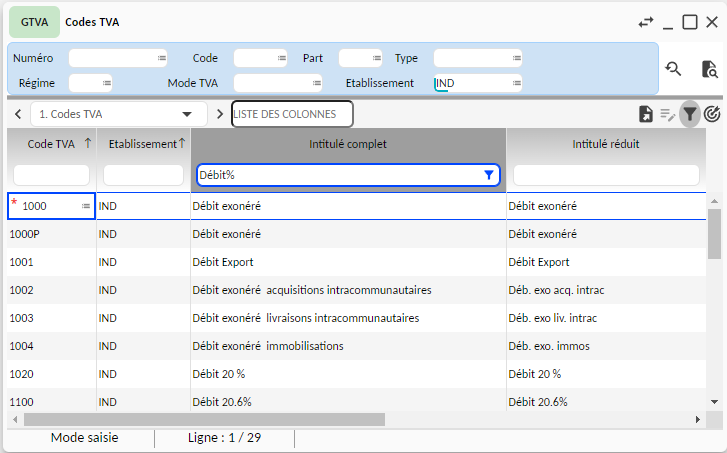Viewport: 727px width, 453px height.
Task: Open the Type field list selector
Action: 517,58
